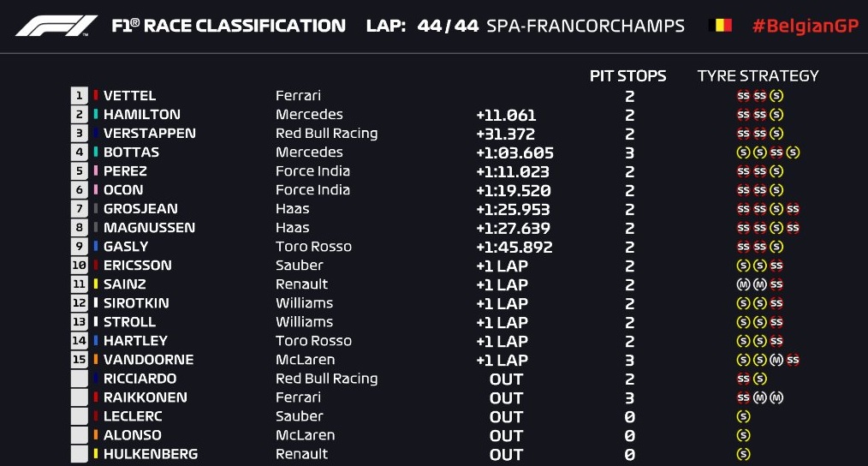868x466 pixels.
Task: Click the position 1 box
Action: [x=80, y=96]
